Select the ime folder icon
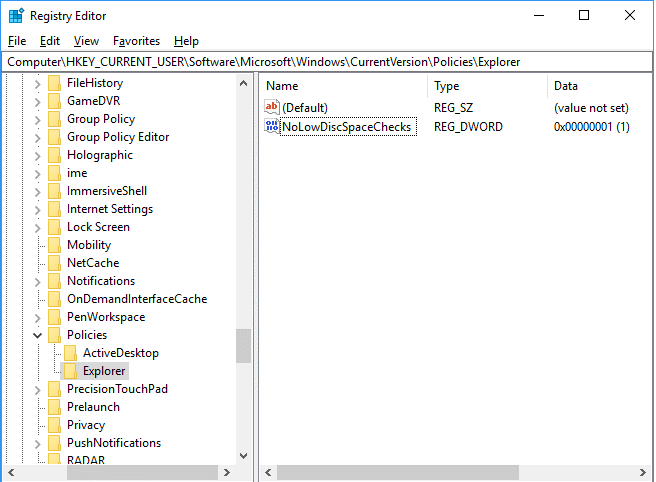Image resolution: width=656 pixels, height=482 pixels. pyautogui.click(x=54, y=173)
